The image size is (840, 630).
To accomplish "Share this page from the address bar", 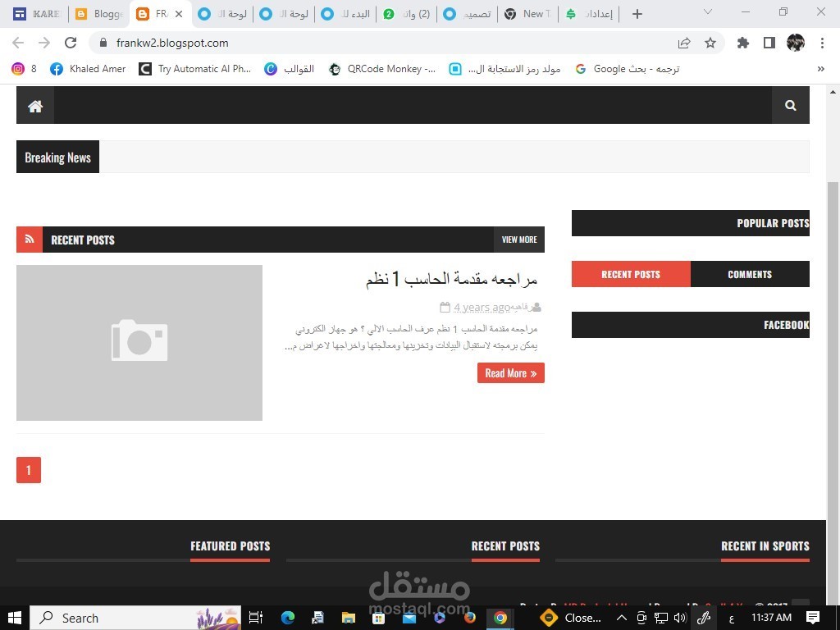I will (684, 43).
